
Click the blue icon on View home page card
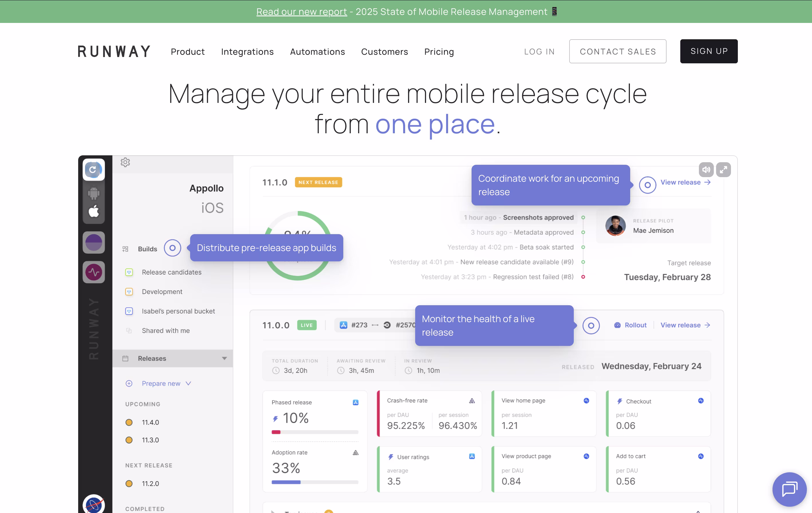(586, 401)
